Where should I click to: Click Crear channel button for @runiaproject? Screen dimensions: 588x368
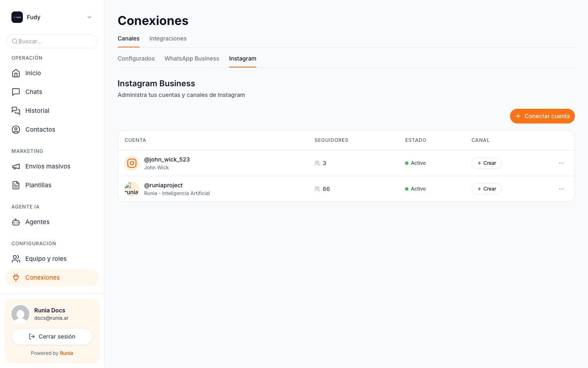coord(487,189)
